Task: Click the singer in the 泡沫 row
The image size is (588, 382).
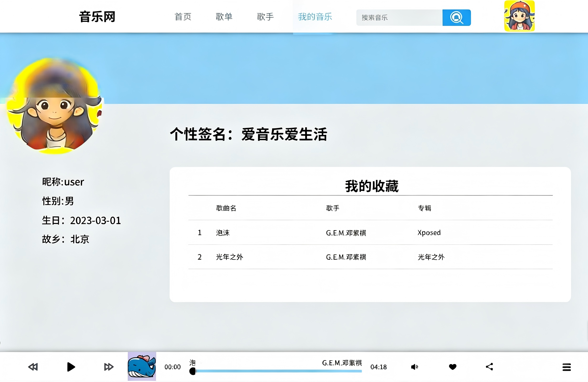Action: point(346,233)
